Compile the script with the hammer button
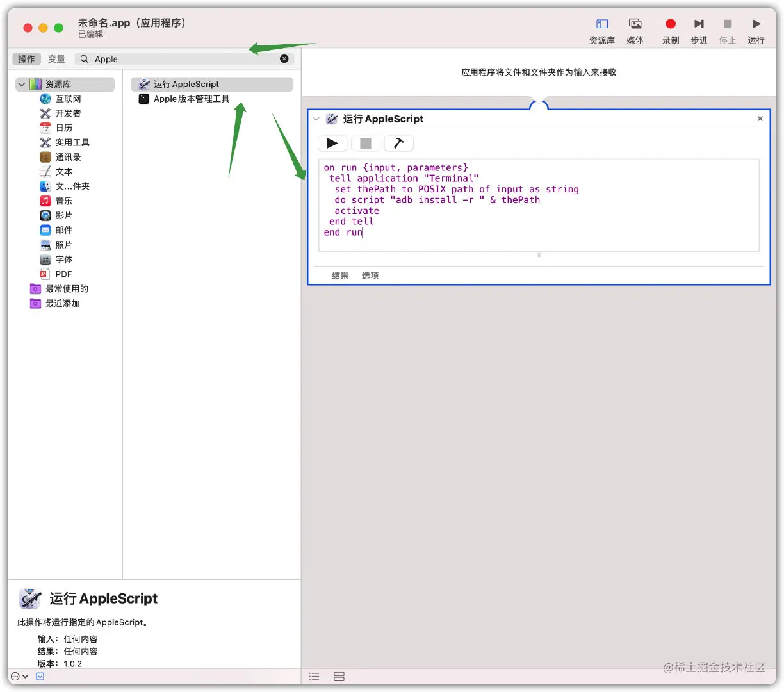This screenshot has width=784, height=692. (x=398, y=144)
